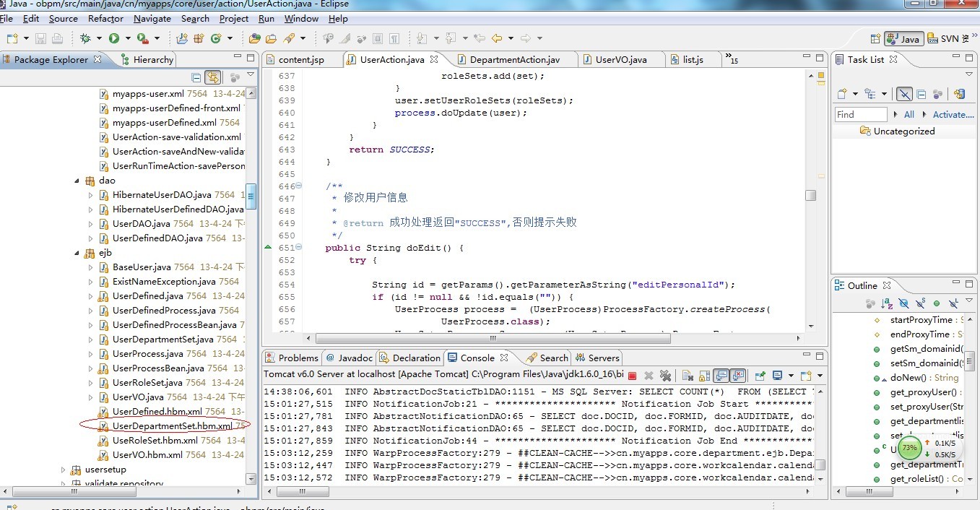Collapse the ejb package node
The width and height of the screenshot is (980, 510).
click(77, 253)
